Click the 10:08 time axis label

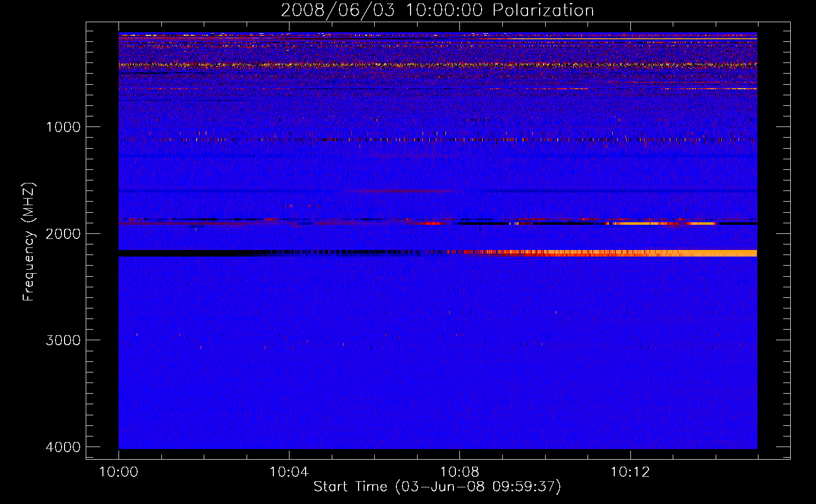pos(459,472)
